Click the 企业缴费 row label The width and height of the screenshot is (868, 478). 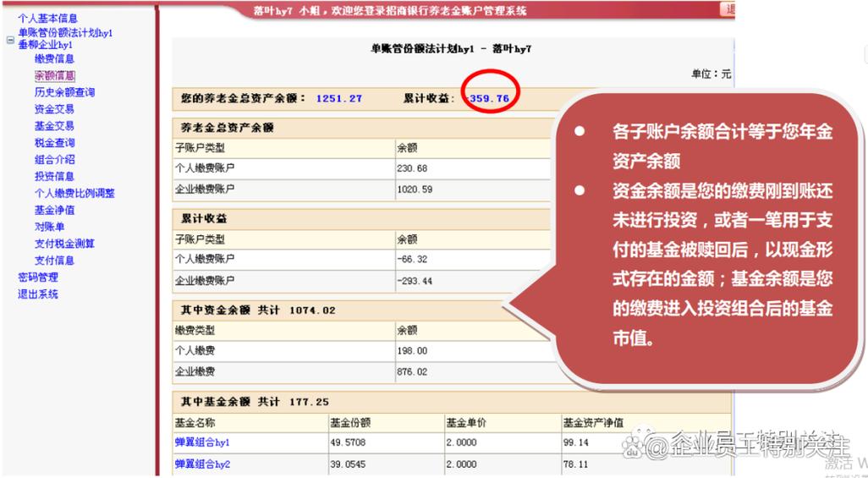tap(195, 371)
